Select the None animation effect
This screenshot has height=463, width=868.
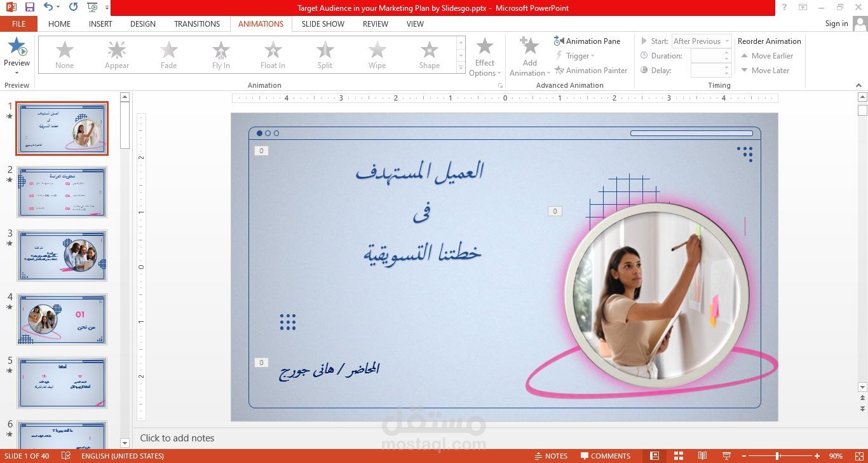[65, 55]
